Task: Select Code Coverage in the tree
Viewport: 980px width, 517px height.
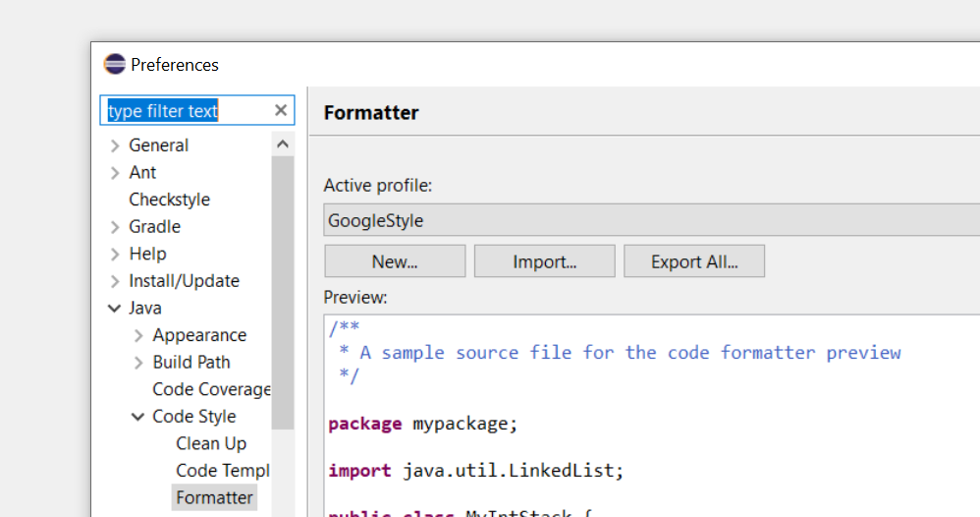Action: coord(211,389)
